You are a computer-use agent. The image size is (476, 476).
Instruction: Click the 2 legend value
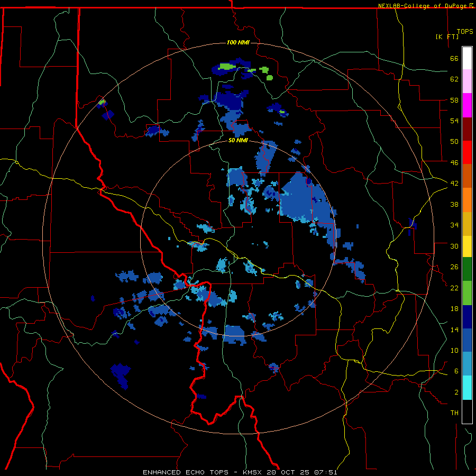coord(456,392)
